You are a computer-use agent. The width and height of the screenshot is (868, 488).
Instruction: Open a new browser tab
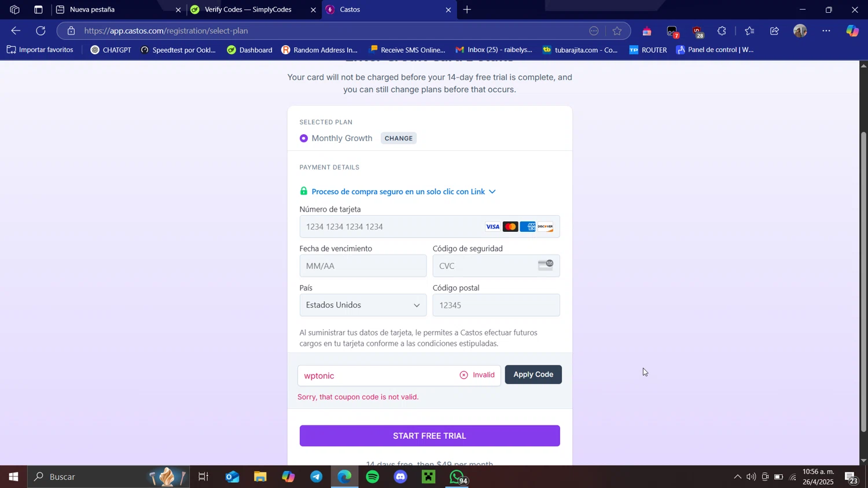pyautogui.click(x=467, y=10)
